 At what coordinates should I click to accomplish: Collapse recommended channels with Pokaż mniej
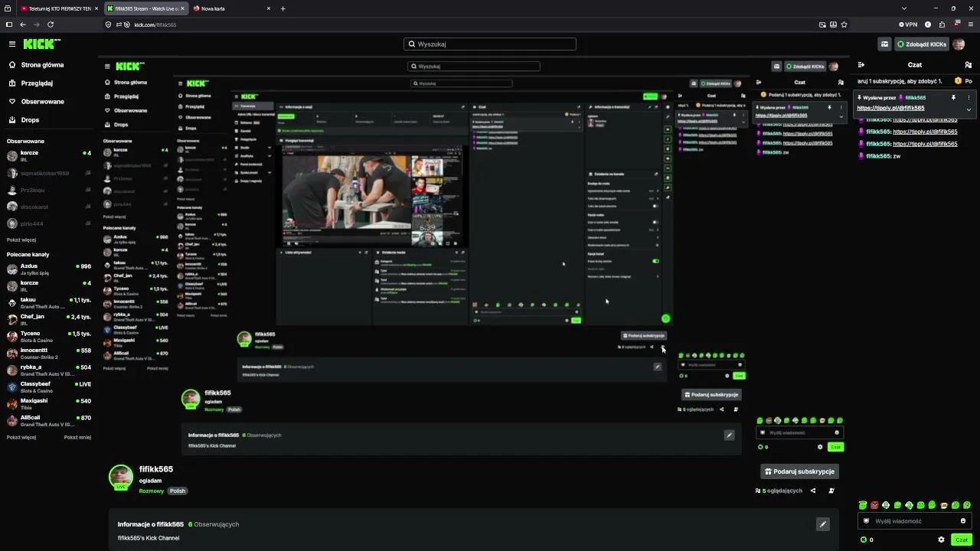(77, 438)
